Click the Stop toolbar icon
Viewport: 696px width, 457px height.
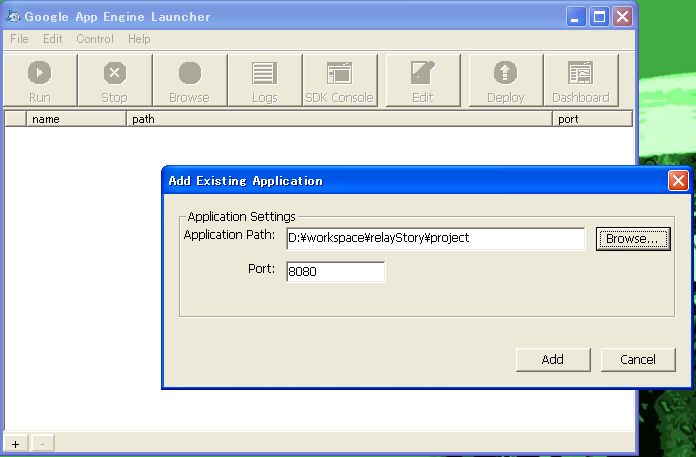coord(115,73)
